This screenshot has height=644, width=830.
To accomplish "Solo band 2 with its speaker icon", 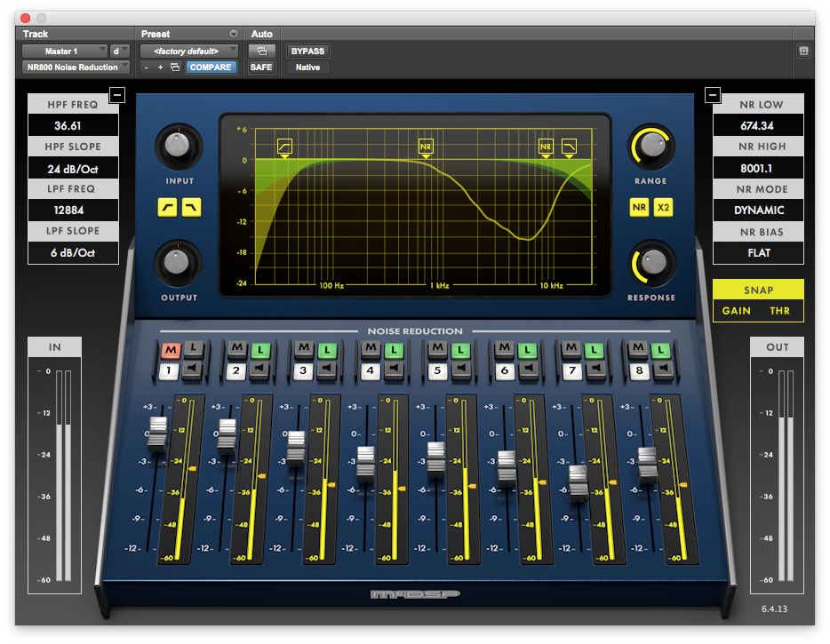I will 259,369.
